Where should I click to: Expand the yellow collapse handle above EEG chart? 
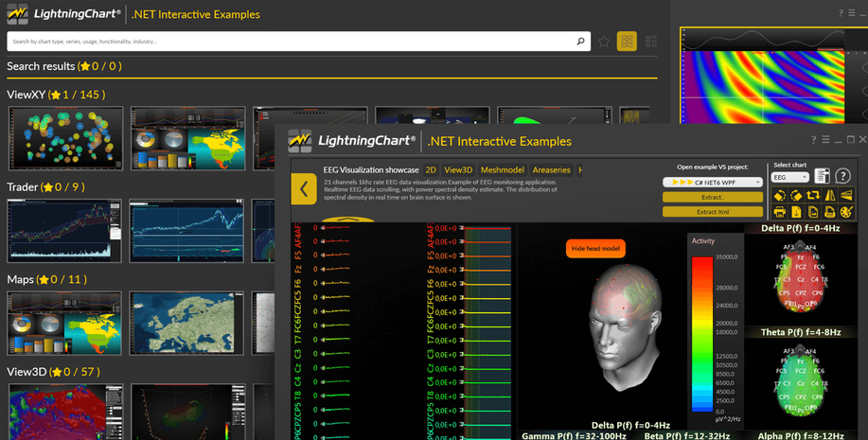(347, 220)
